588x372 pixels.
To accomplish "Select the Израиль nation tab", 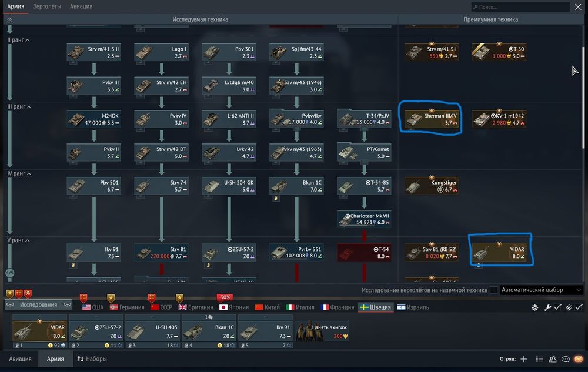I will pyautogui.click(x=413, y=307).
